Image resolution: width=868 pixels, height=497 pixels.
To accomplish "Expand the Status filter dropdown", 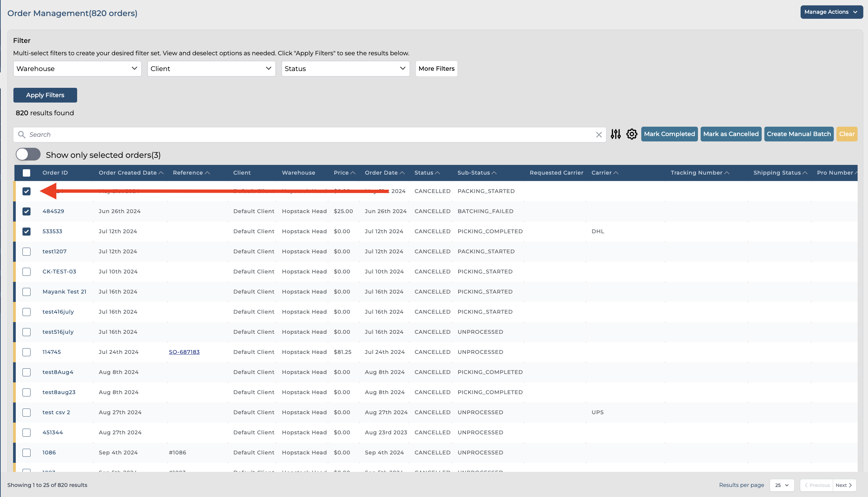I will (x=345, y=69).
